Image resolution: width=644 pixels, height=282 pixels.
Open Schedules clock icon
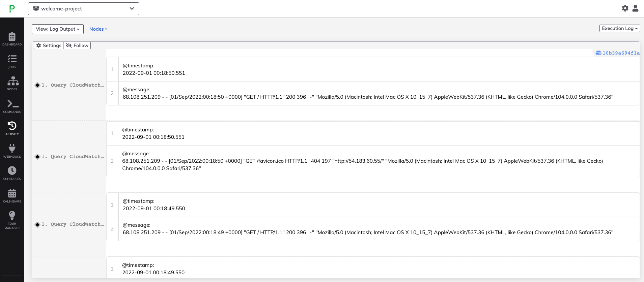click(x=12, y=173)
